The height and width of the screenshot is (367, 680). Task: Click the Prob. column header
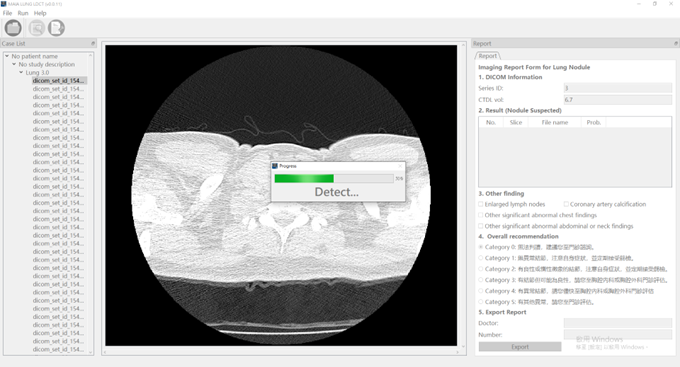594,122
